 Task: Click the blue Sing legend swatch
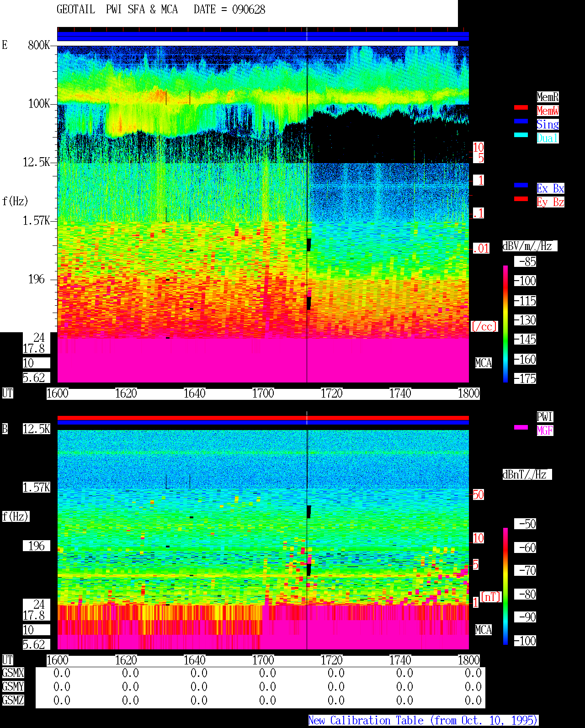click(x=521, y=121)
